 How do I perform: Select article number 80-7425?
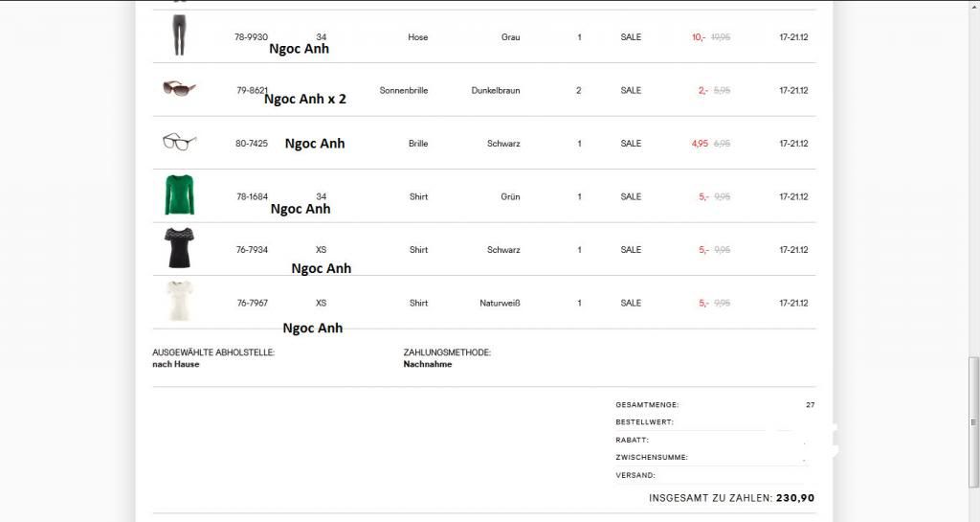252,144
